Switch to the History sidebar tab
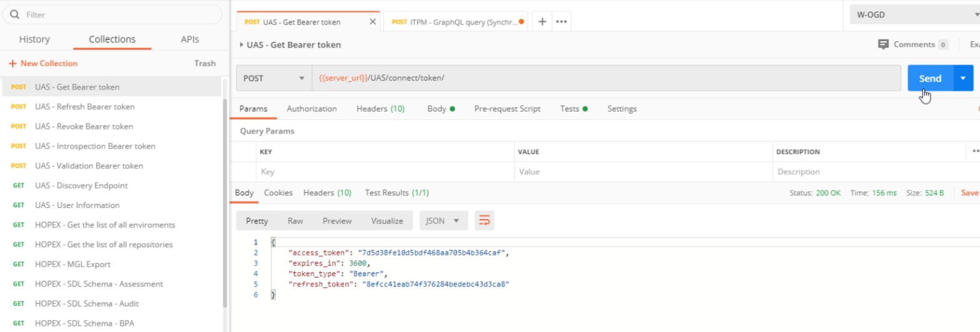980x332 pixels. pos(34,39)
